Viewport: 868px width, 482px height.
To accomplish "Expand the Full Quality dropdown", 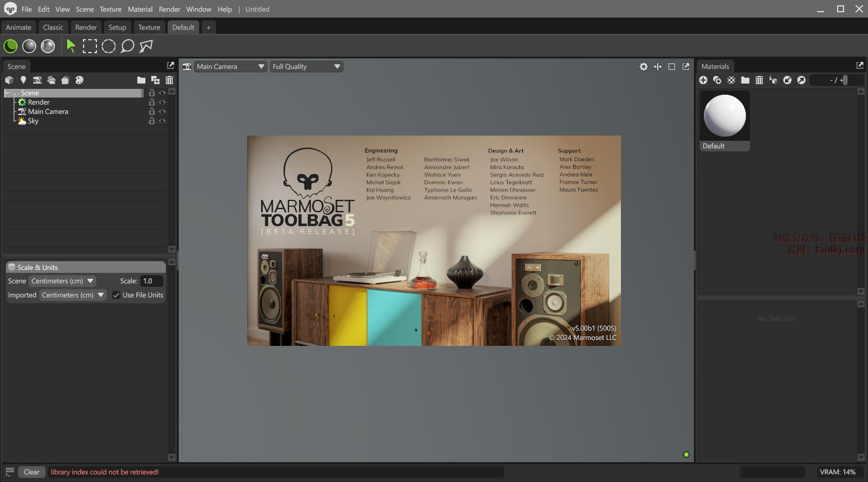I will 306,67.
